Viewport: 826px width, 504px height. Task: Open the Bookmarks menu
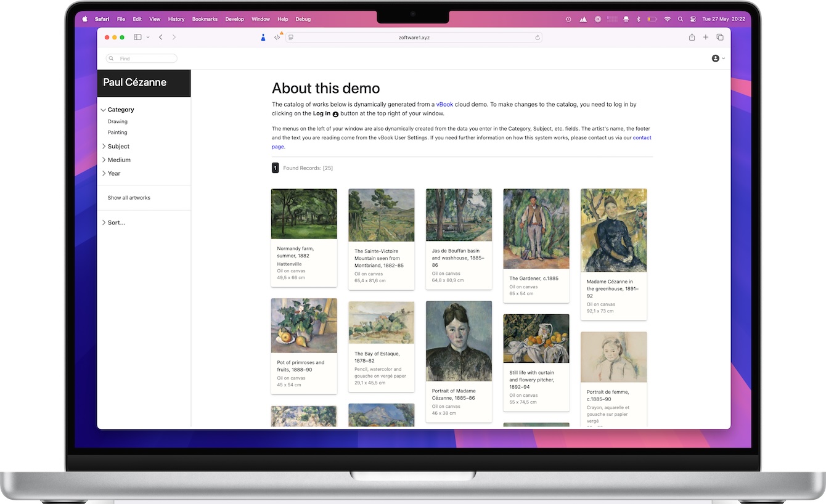coord(205,19)
